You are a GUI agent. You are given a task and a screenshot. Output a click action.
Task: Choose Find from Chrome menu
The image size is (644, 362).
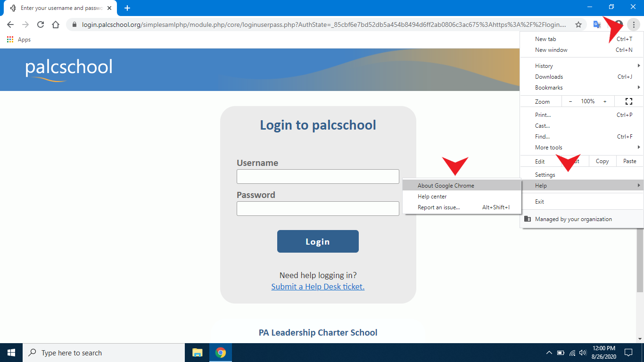[x=582, y=137]
